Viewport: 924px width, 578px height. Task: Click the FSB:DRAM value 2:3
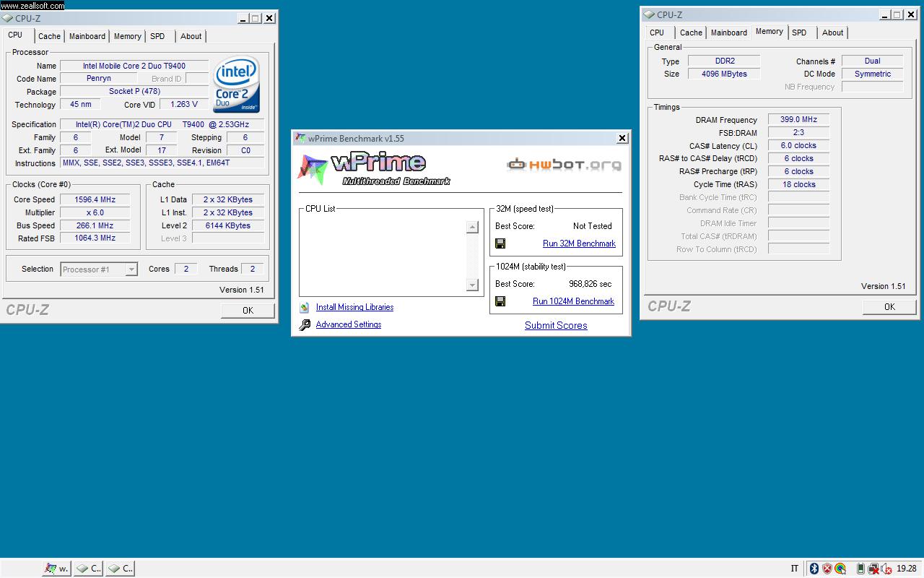click(798, 132)
